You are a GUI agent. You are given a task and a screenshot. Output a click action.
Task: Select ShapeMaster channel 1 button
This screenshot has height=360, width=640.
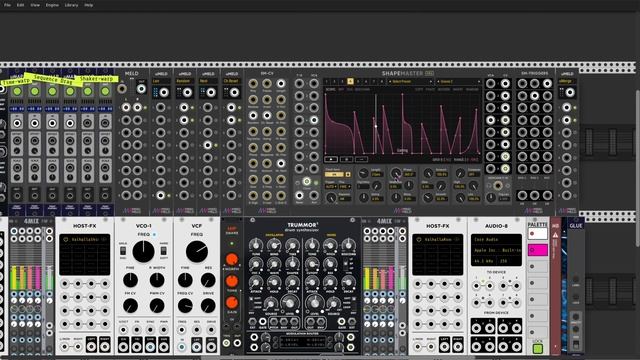click(x=327, y=82)
